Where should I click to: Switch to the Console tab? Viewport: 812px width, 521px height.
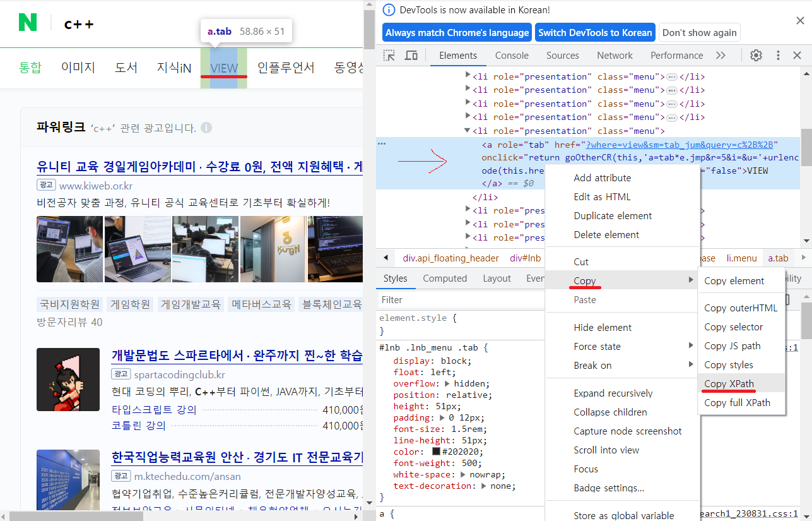(x=512, y=56)
